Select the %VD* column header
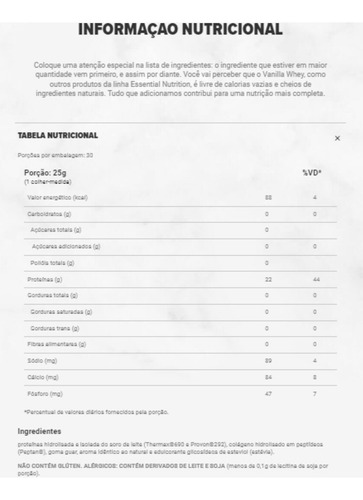 click(x=312, y=173)
